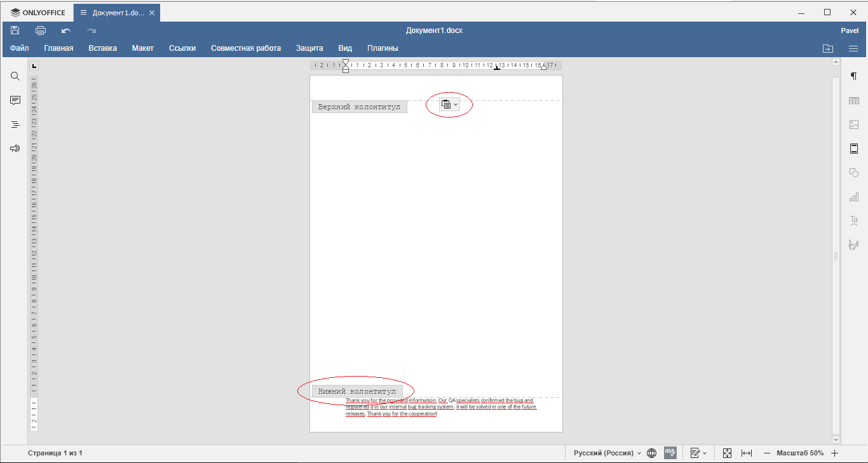868x463 pixels.
Task: Zoom out with the minus button
Action: pos(767,453)
